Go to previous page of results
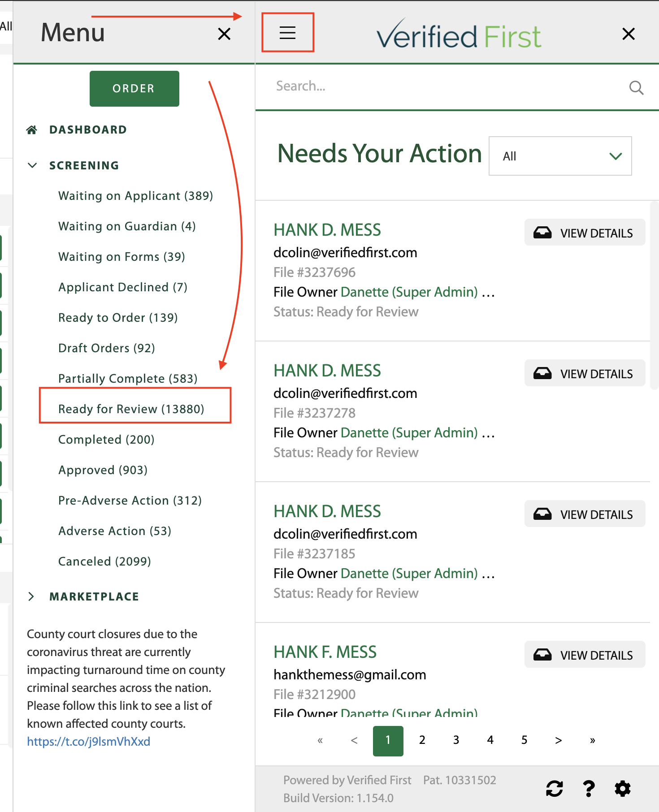Screen dimensions: 659x812 pyautogui.click(x=354, y=740)
